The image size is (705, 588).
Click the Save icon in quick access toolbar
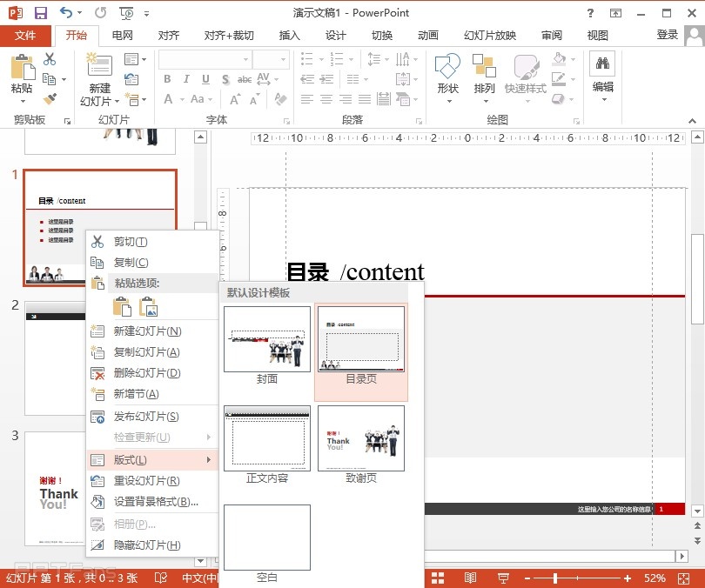(41, 13)
